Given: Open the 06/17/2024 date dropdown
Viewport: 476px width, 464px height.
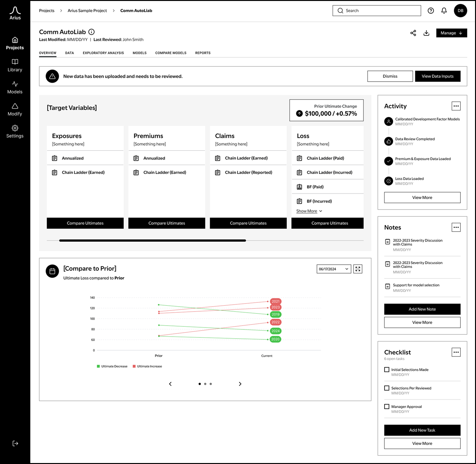Looking at the screenshot, I should [334, 269].
